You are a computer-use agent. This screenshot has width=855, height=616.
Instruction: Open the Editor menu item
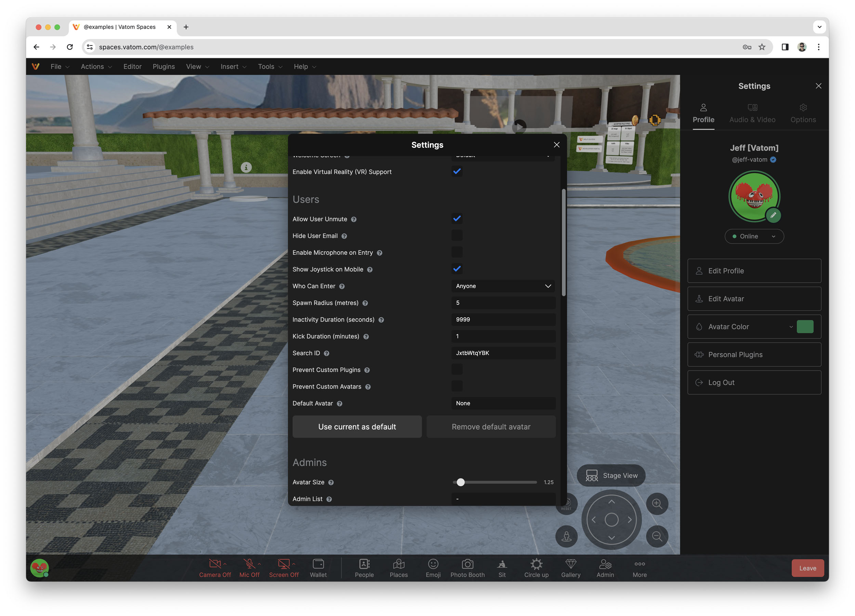(x=132, y=66)
